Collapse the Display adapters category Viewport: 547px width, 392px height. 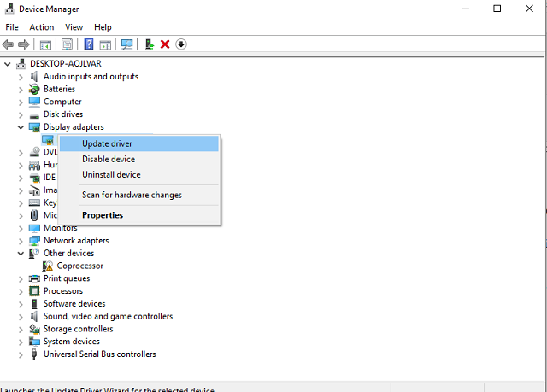(x=21, y=127)
